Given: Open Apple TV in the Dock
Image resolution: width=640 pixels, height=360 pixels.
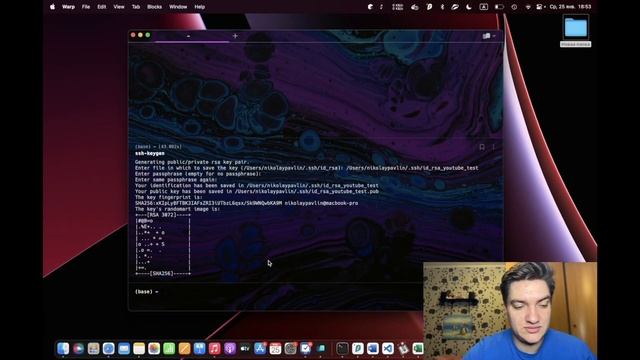Looking at the screenshot, I should (x=245, y=348).
